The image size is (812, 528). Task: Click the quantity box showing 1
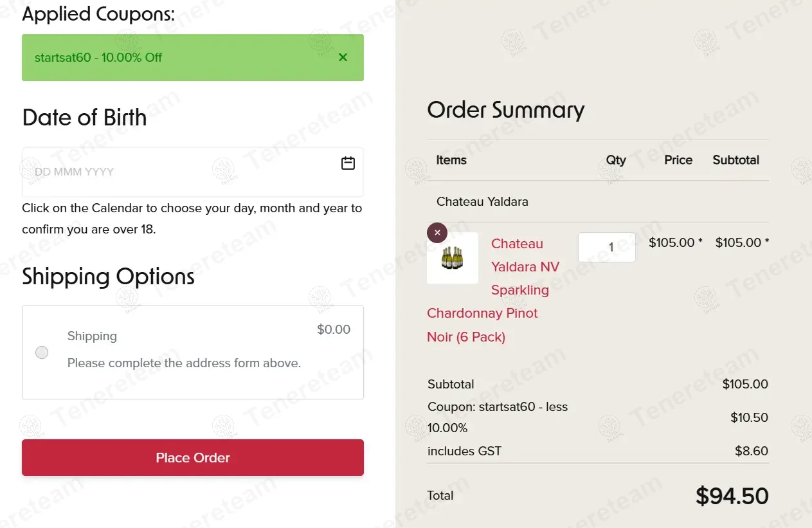[x=607, y=247]
